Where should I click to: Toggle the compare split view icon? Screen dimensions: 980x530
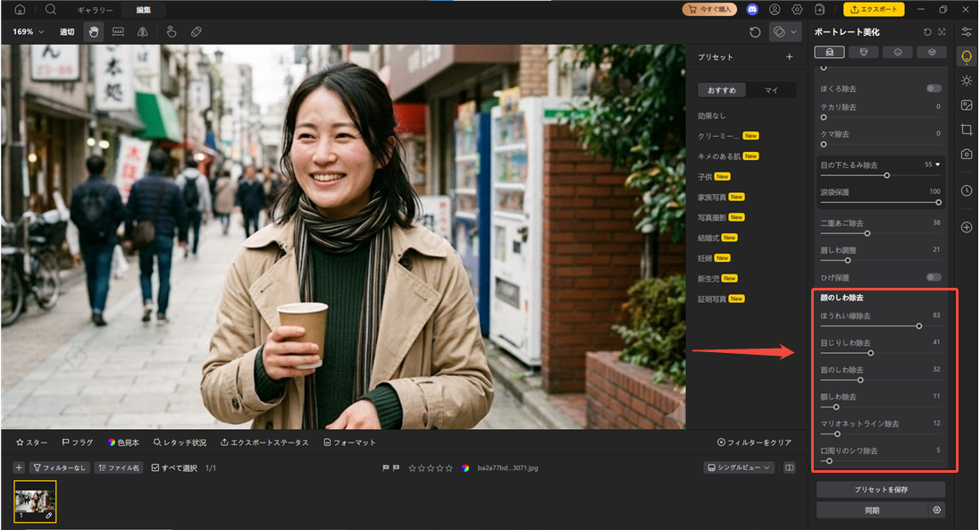pos(790,467)
